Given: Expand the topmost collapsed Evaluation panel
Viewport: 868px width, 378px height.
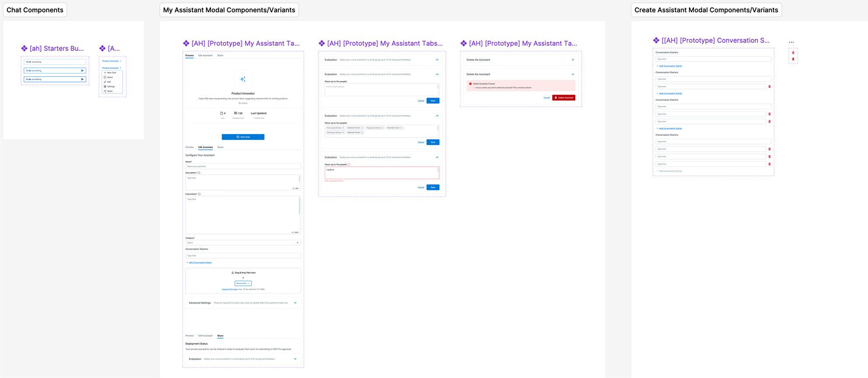Looking at the screenshot, I should [x=437, y=60].
